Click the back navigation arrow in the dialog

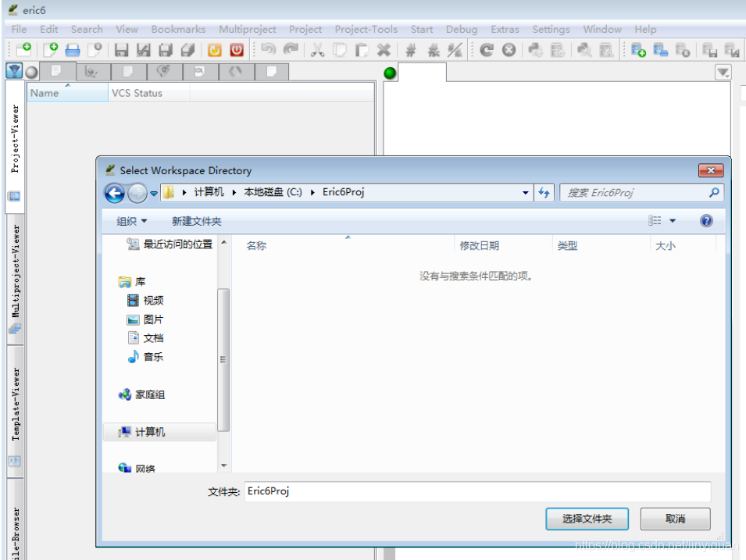click(x=114, y=192)
